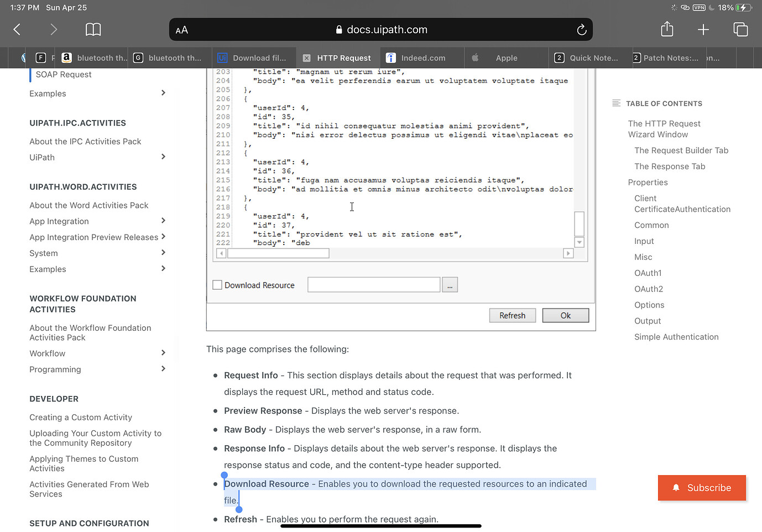The width and height of the screenshot is (762, 532).
Task: Tap the Safari back arrow
Action: click(17, 29)
